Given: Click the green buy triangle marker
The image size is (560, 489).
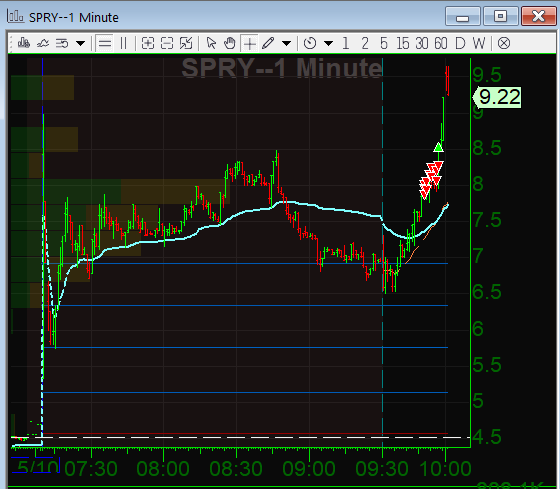Looking at the screenshot, I should [x=439, y=147].
